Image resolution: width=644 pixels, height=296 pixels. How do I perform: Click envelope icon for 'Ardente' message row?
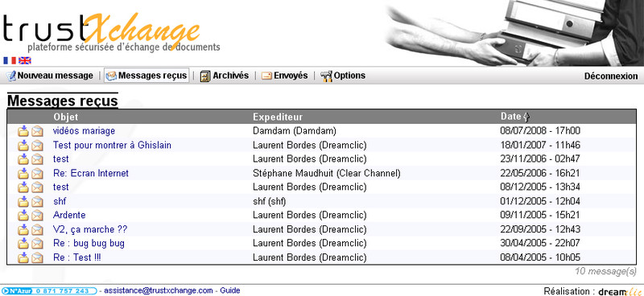click(x=37, y=215)
